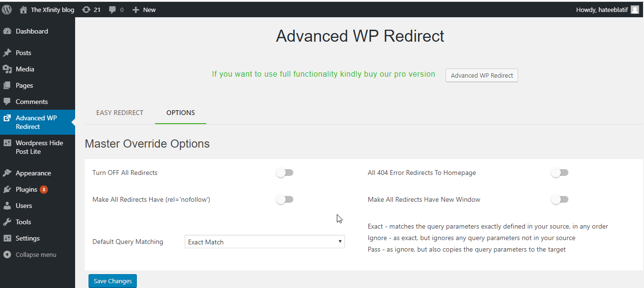This screenshot has width=644, height=288.
Task: Click the Save Changes button
Action: tap(112, 281)
